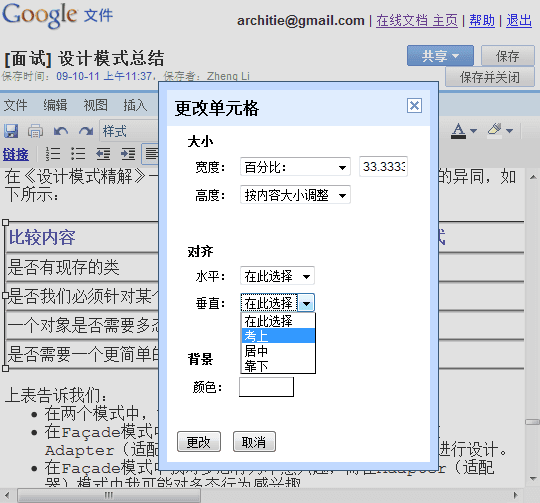This screenshot has height=503, width=540.
Task: Click the horizontal scrollbar thumb
Action: [x=109, y=495]
